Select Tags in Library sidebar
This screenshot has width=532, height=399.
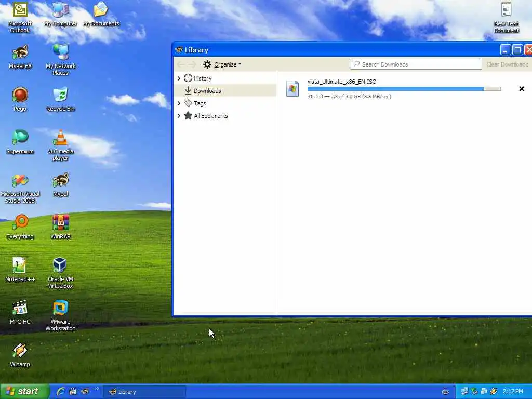coord(200,103)
